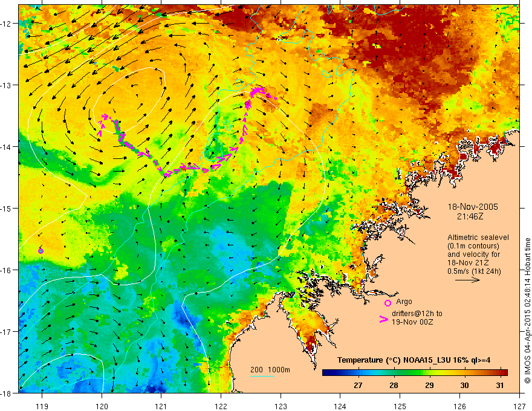Click the date label 18-Nov-2005
Viewport: 532px width, 411px height.
tap(473, 207)
